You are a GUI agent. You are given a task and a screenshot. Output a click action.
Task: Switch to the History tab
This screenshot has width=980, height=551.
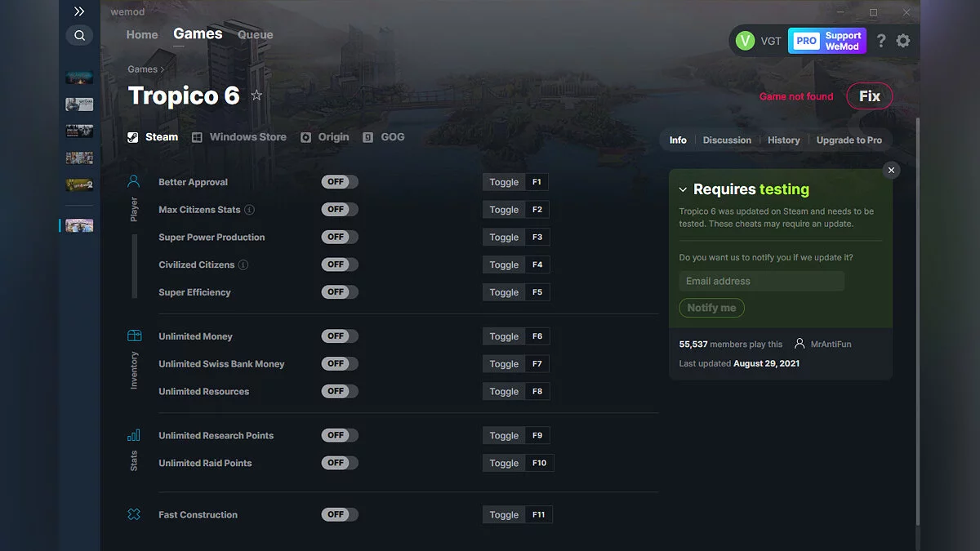[784, 140]
